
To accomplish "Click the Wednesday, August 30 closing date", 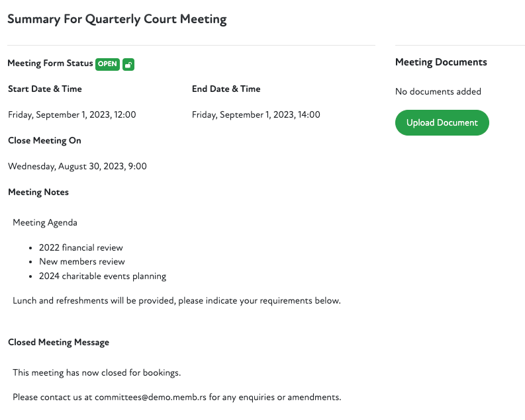I will [77, 166].
